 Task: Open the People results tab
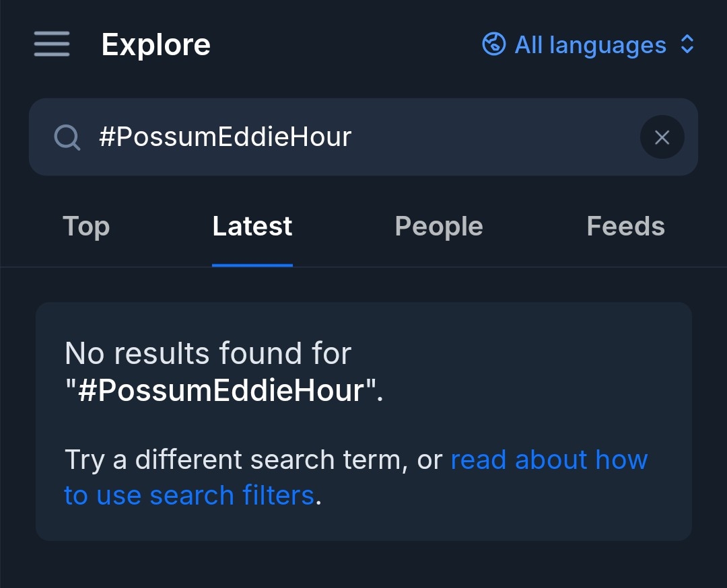439,227
